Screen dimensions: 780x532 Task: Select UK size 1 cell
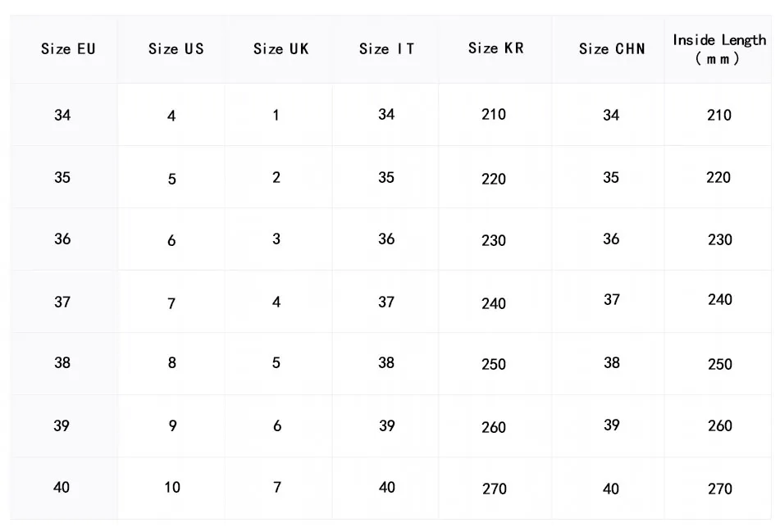[276, 116]
